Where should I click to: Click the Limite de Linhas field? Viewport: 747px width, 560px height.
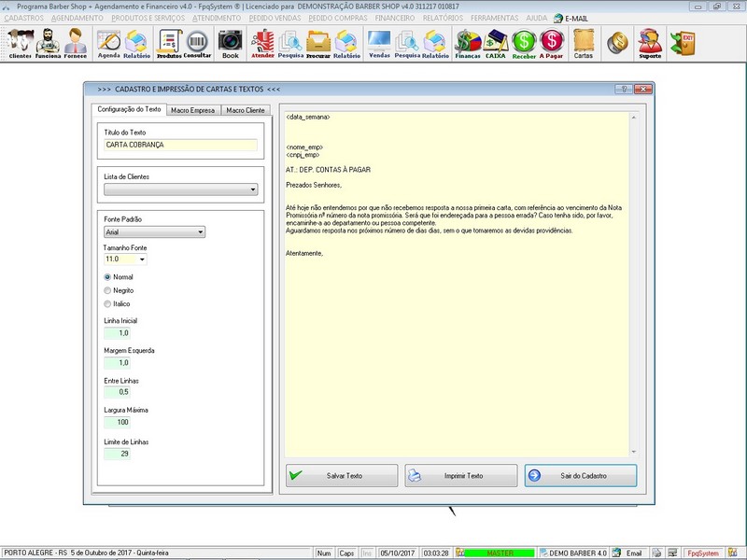[x=118, y=454]
